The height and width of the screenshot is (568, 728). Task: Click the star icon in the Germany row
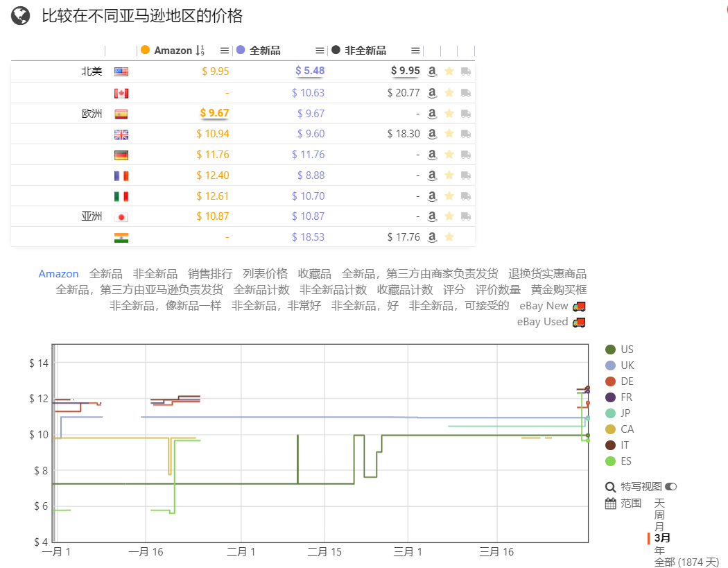point(449,154)
